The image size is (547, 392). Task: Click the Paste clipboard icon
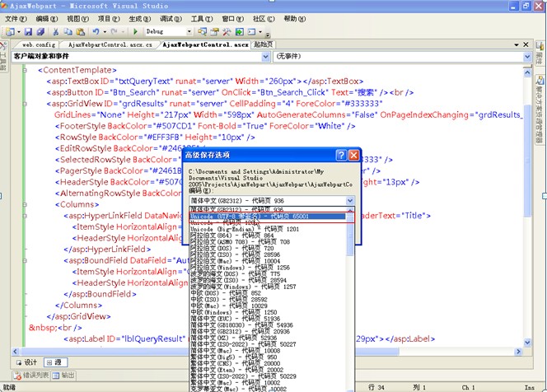[81, 32]
